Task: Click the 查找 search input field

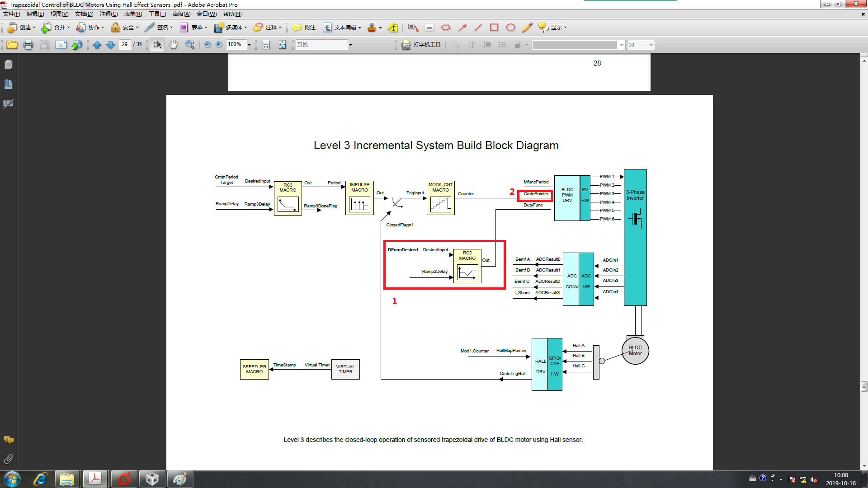Action: (x=321, y=45)
